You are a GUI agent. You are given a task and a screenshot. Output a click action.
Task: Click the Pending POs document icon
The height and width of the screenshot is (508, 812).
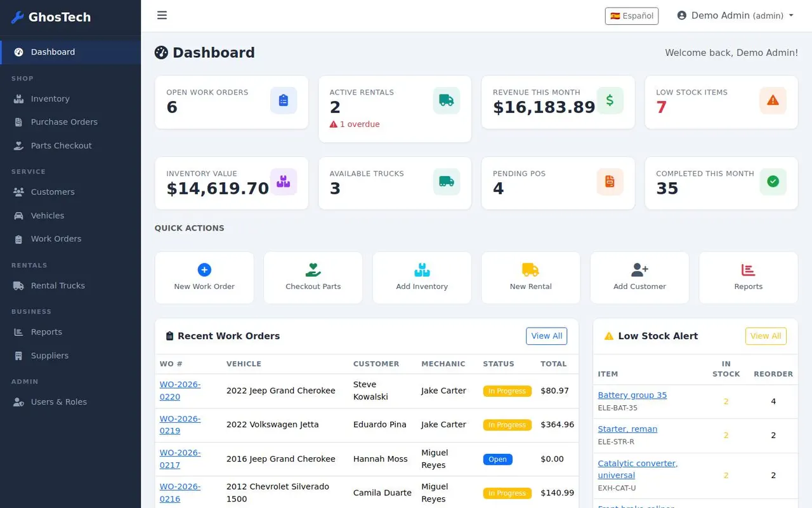(610, 182)
